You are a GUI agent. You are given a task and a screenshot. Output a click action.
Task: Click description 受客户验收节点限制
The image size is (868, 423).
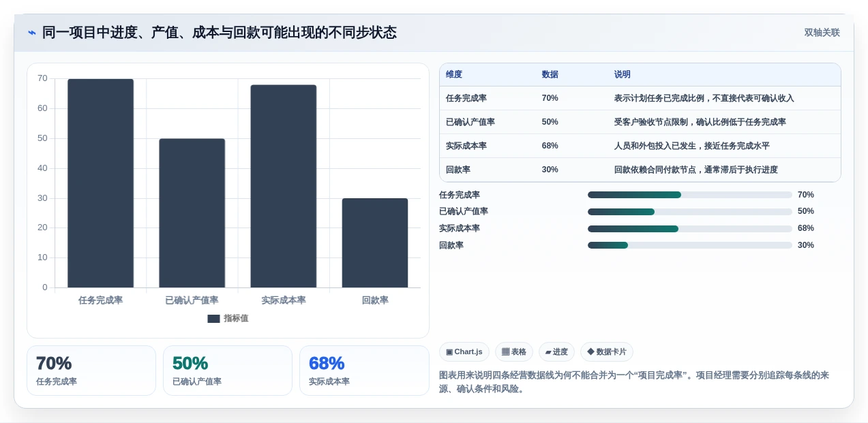[700, 122]
